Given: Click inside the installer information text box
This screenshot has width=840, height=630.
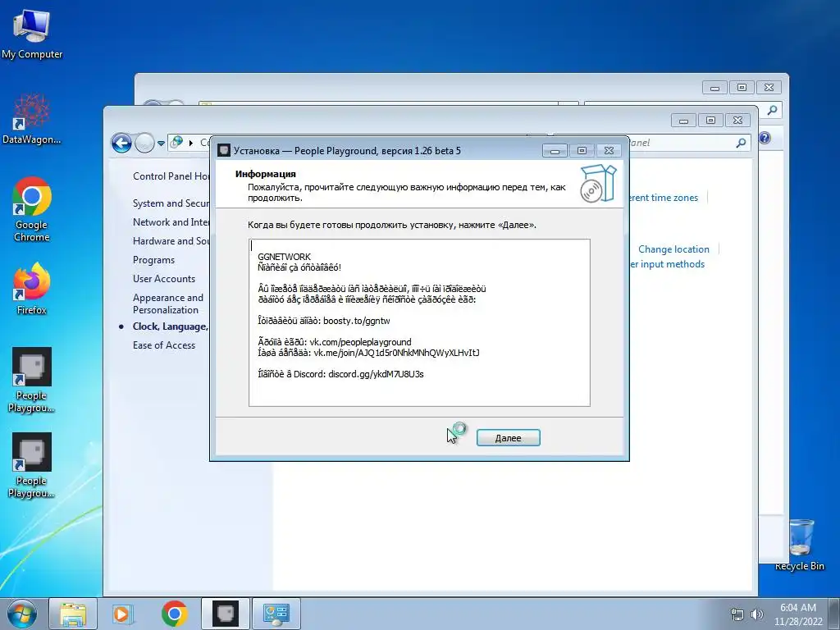Looking at the screenshot, I should click(419, 322).
